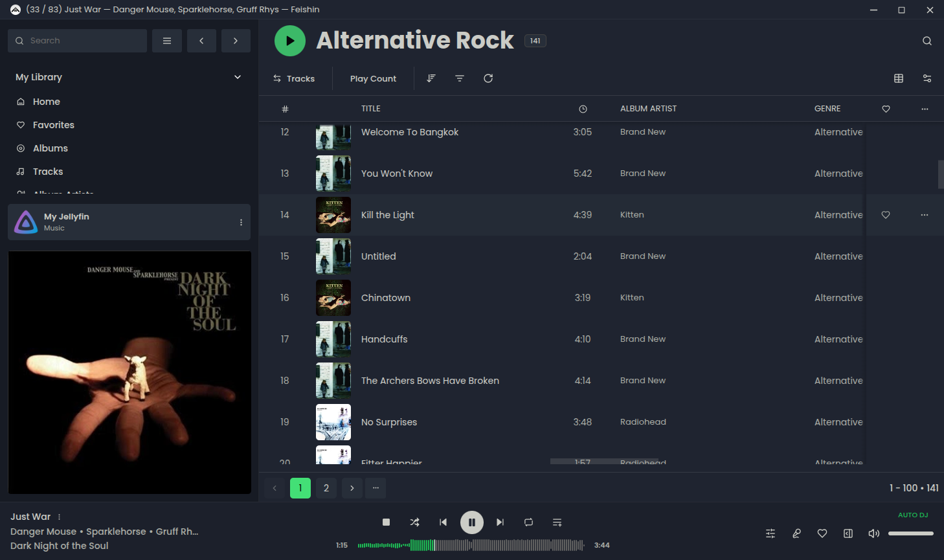Refresh the track list

488,78
